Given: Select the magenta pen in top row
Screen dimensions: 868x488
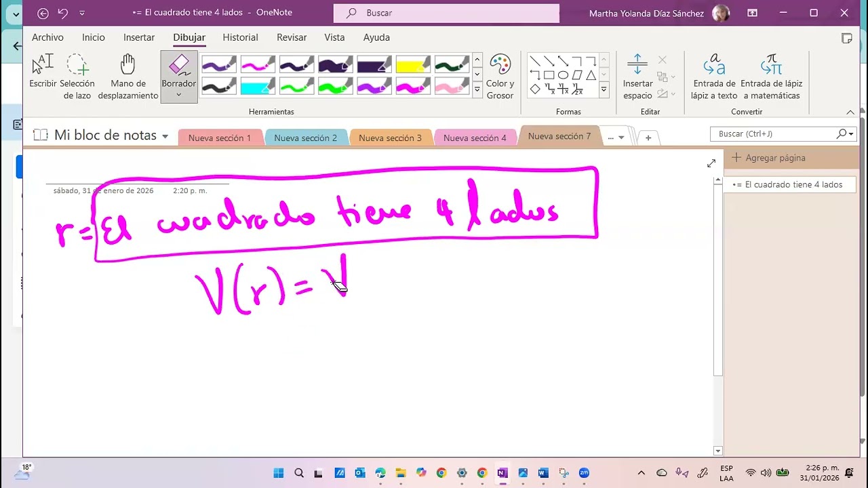Looking at the screenshot, I should [x=258, y=65].
